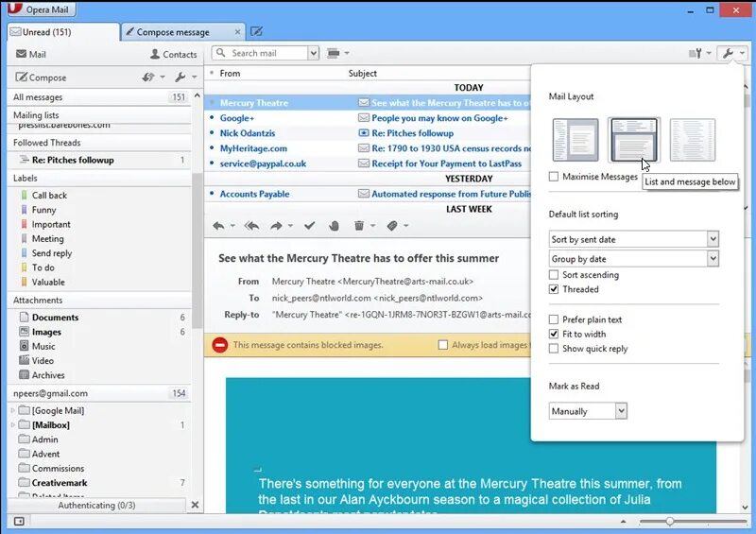Screen dimensions: 756x534
Task: Check the Sort ascending option
Action: click(x=554, y=274)
